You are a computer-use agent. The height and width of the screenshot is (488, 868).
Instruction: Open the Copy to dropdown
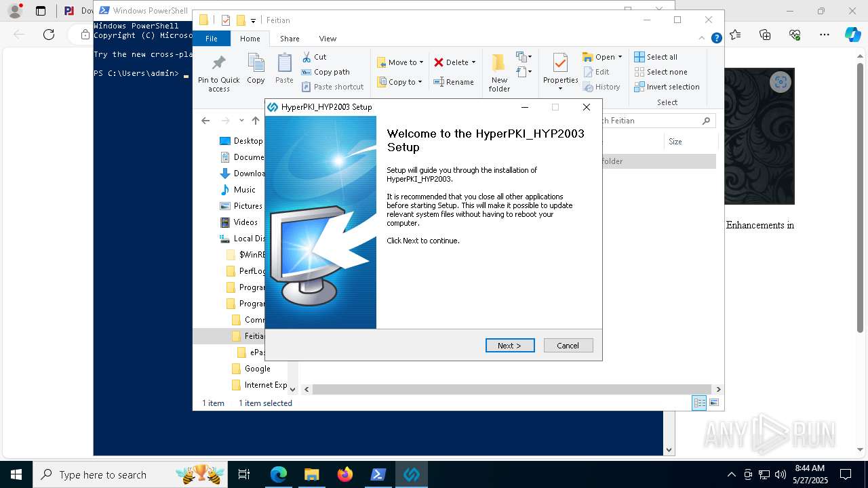pyautogui.click(x=399, y=82)
